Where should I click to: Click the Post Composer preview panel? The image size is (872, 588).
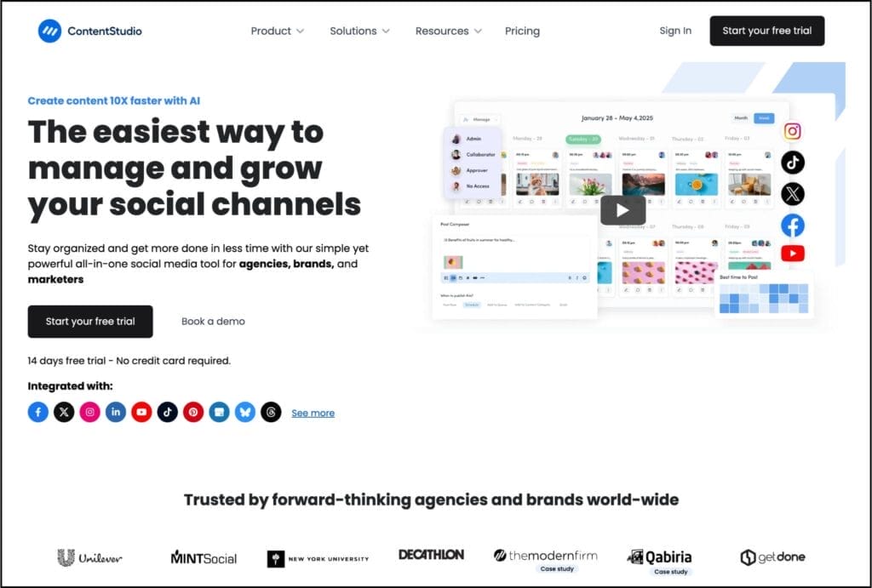point(514,267)
